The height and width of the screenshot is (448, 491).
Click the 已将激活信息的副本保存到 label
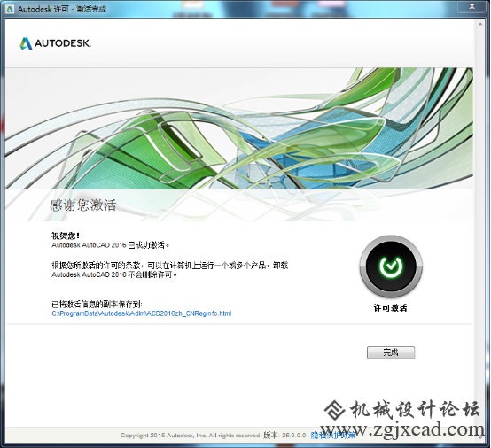(x=97, y=304)
